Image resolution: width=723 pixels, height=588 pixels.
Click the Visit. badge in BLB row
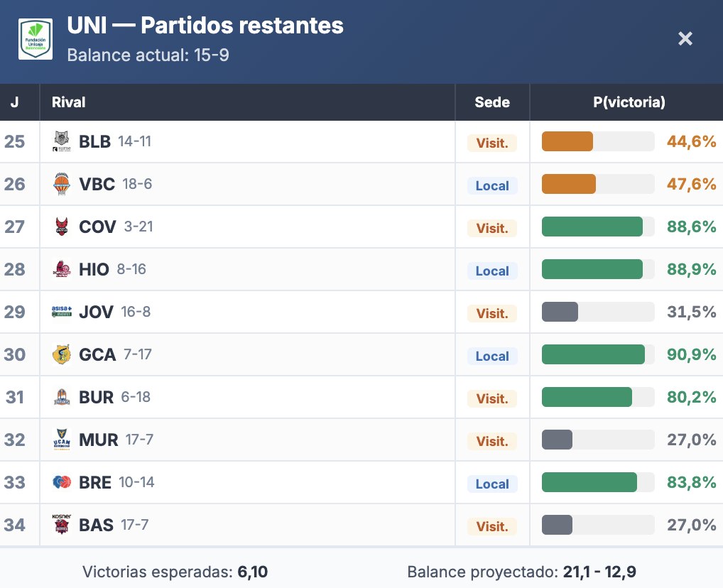click(492, 143)
